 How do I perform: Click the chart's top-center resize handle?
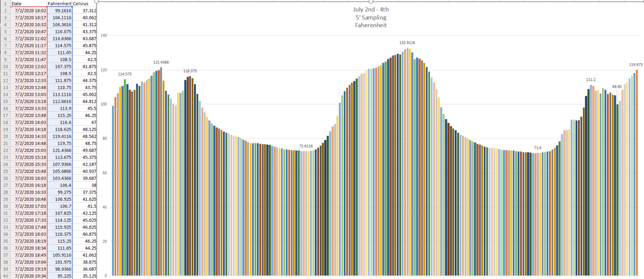click(370, 1)
